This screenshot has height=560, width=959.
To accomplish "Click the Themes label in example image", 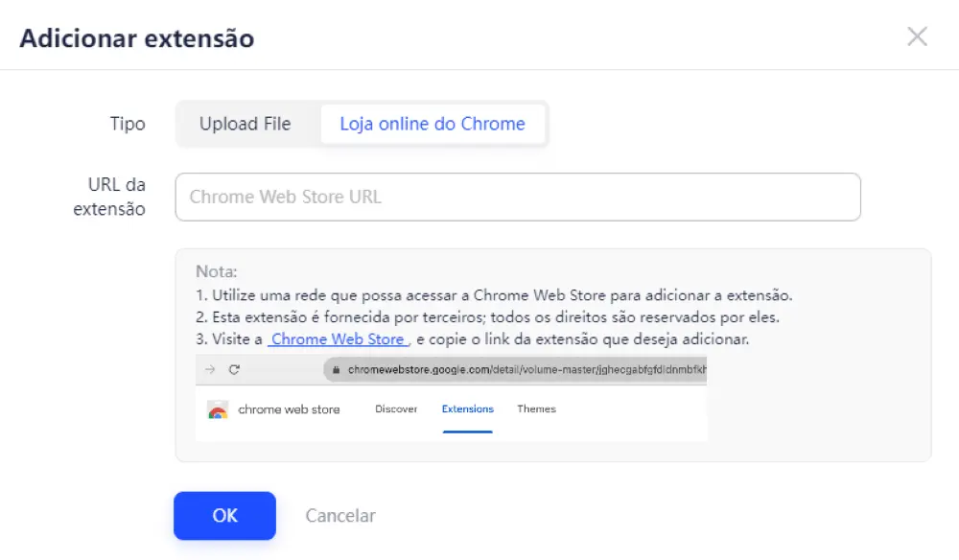I will [x=536, y=409].
